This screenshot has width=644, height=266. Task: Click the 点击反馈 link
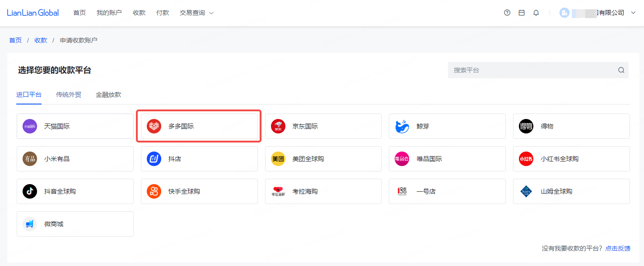pyautogui.click(x=618, y=248)
